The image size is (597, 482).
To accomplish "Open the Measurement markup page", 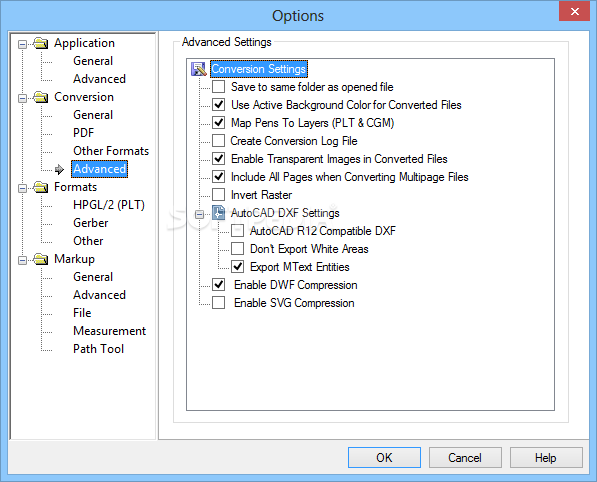I will tap(109, 331).
